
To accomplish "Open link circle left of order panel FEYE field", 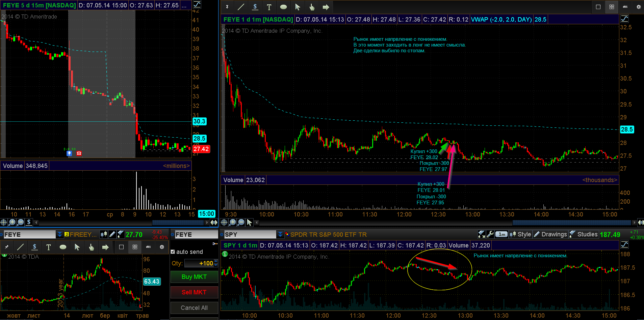I will [x=173, y=234].
